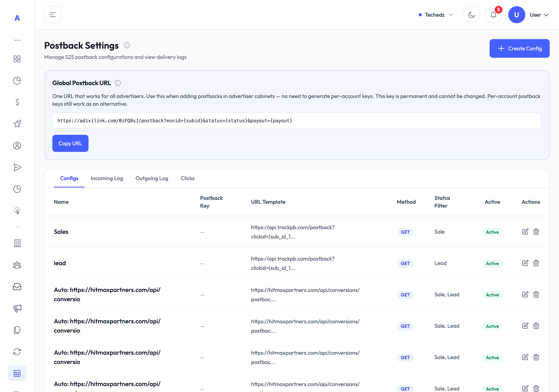Expand the Techedz workspace dropdown
The image size is (559, 392).
pyautogui.click(x=436, y=15)
